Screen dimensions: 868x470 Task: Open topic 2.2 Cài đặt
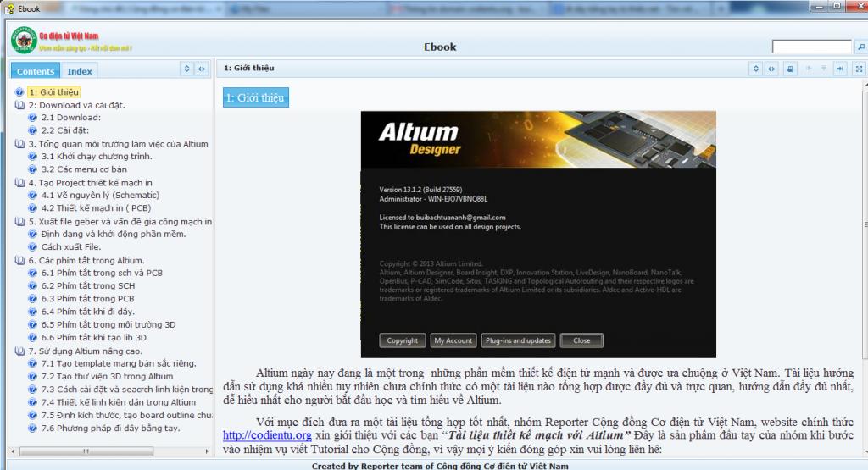point(64,130)
